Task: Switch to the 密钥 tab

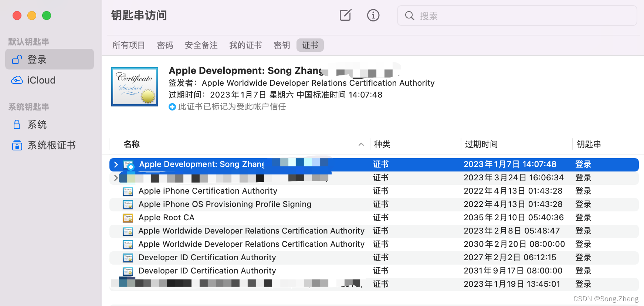Action: point(282,45)
